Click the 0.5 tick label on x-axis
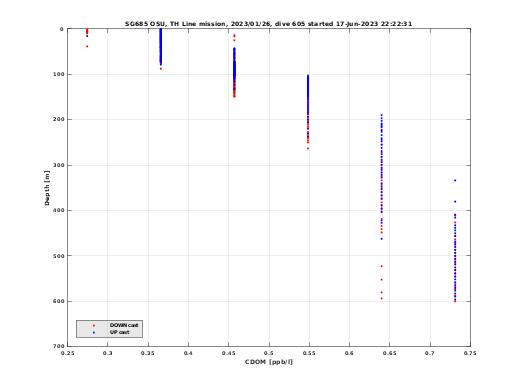Image resolution: width=520 pixels, height=390 pixels. point(269,353)
